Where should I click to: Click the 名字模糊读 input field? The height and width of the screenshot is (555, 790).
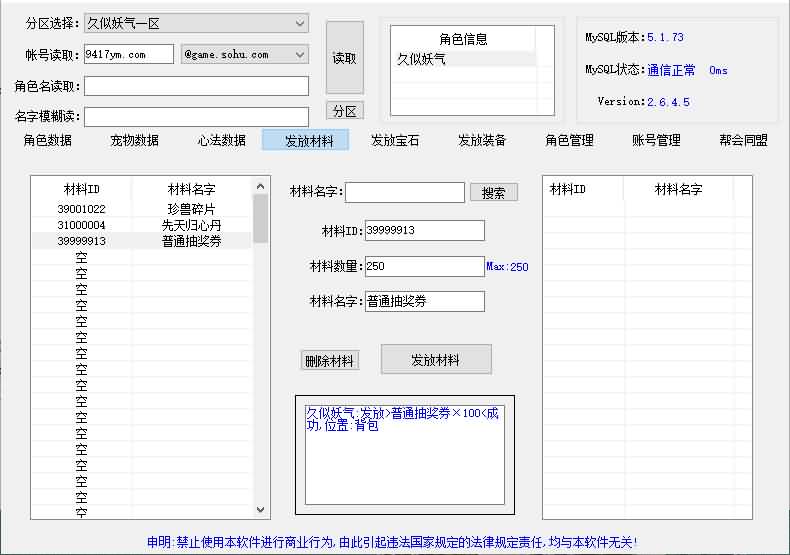coord(196,116)
